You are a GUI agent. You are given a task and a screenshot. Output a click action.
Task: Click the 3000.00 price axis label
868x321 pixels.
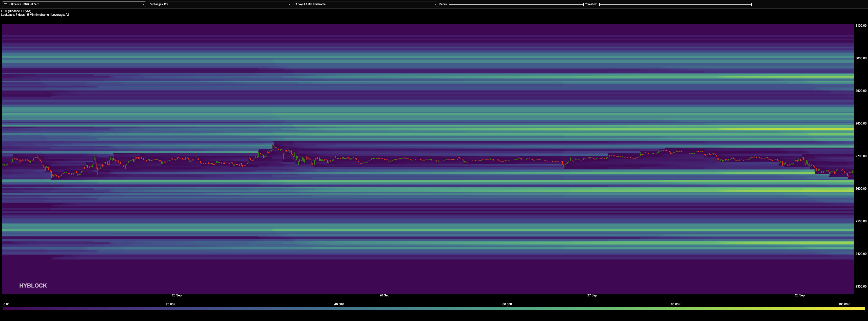[x=861, y=58]
